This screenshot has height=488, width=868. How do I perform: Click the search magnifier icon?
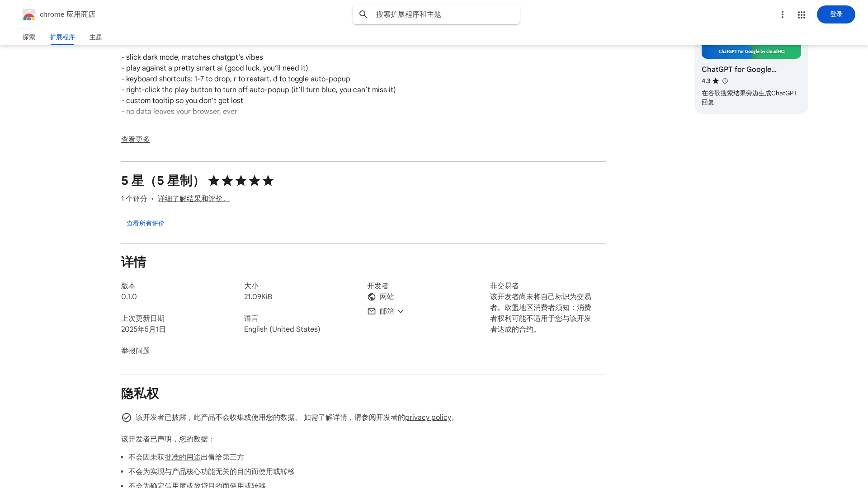[363, 14]
